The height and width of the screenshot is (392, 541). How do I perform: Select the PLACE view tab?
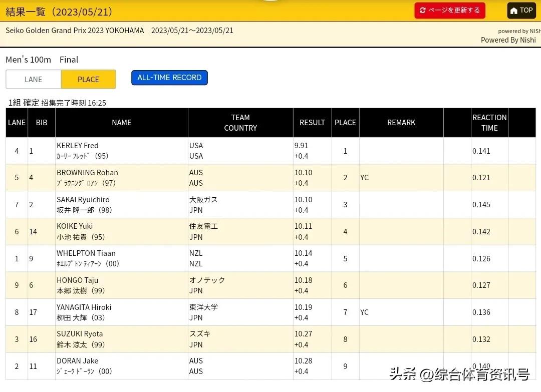(x=88, y=79)
